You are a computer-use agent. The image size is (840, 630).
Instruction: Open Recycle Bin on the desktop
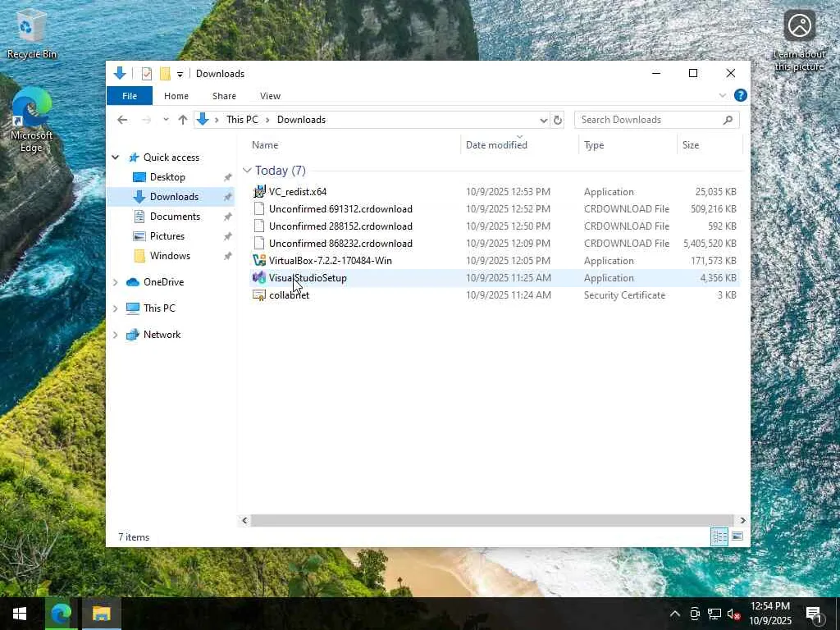pos(32,35)
